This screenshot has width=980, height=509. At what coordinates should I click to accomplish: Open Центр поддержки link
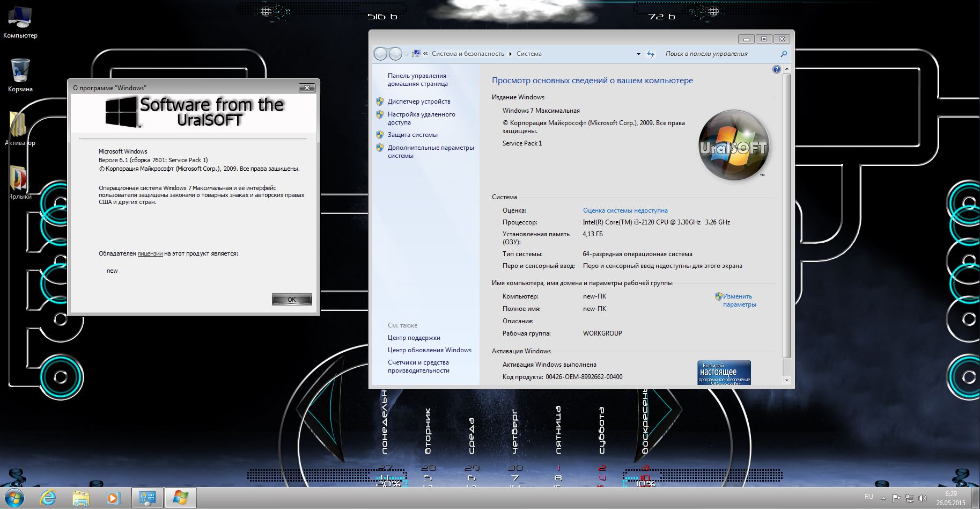(414, 338)
